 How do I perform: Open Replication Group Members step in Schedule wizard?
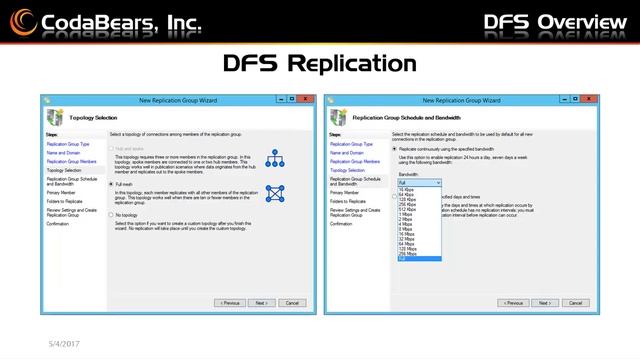(355, 161)
